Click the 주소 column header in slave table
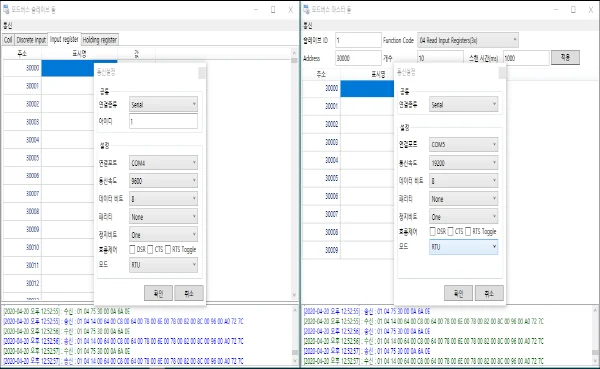Screen dimensions: 600x369 pyautogui.click(x=22, y=54)
